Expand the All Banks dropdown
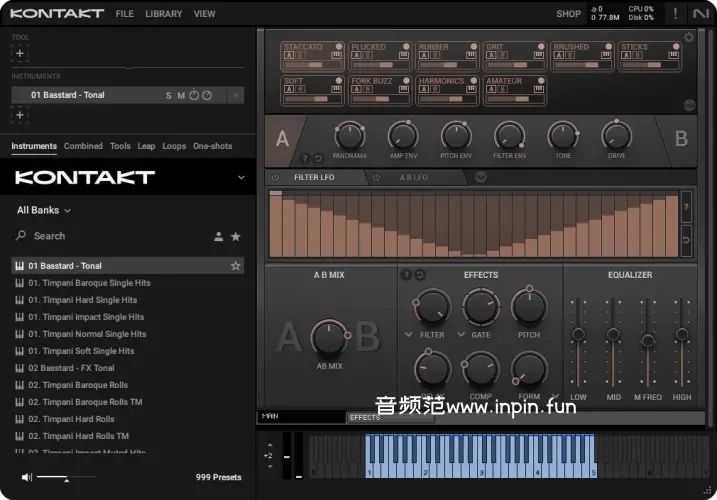Image resolution: width=717 pixels, height=500 pixels. tap(44, 211)
